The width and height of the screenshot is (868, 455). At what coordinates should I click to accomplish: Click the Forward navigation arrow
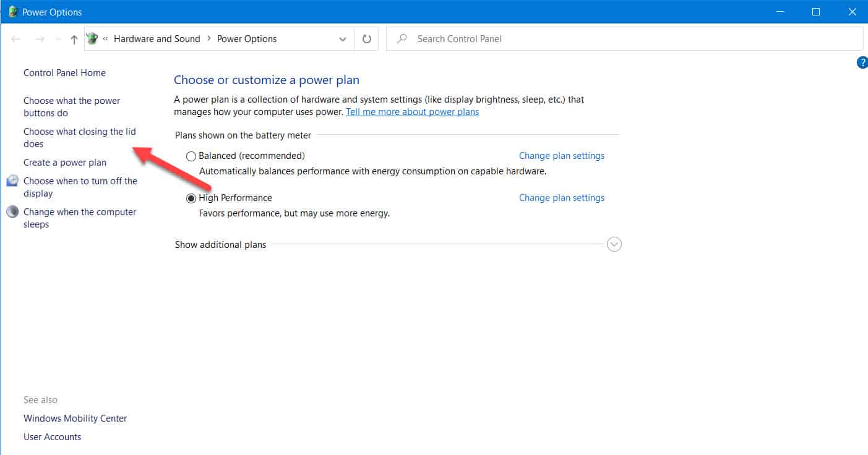[x=40, y=39]
